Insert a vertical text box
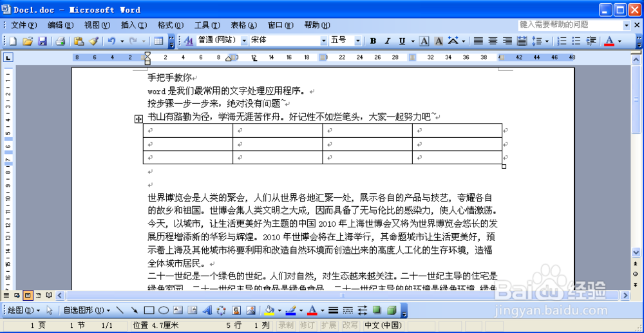This screenshot has width=644, height=333. [x=193, y=310]
